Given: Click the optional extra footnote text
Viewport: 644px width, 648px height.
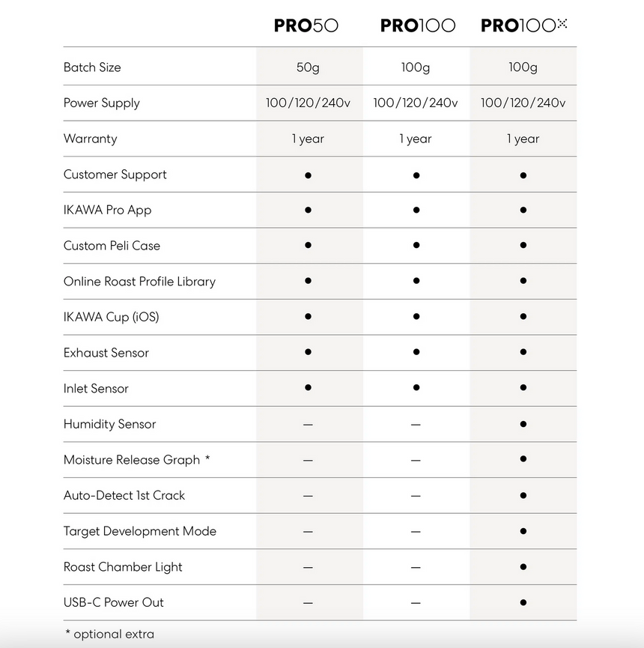Looking at the screenshot, I should pos(109,635).
